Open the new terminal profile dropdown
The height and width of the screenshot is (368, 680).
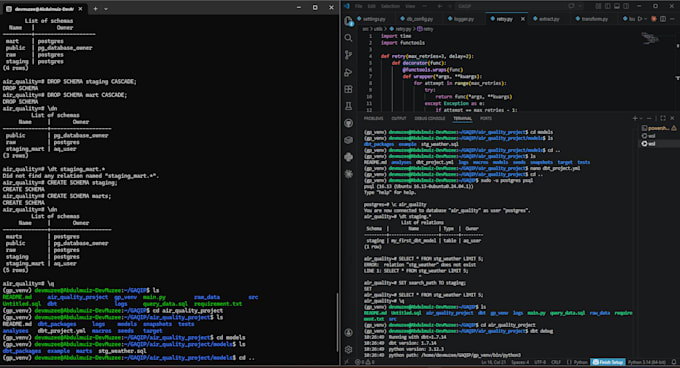[x=641, y=118]
